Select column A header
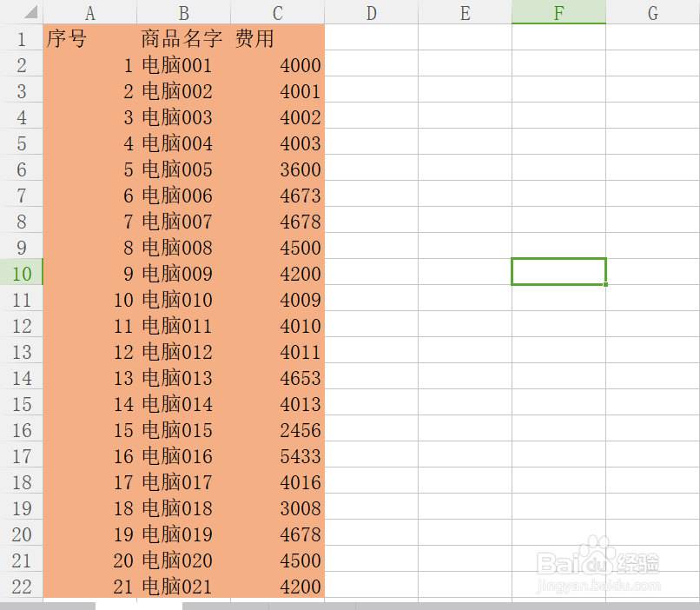 (x=90, y=13)
